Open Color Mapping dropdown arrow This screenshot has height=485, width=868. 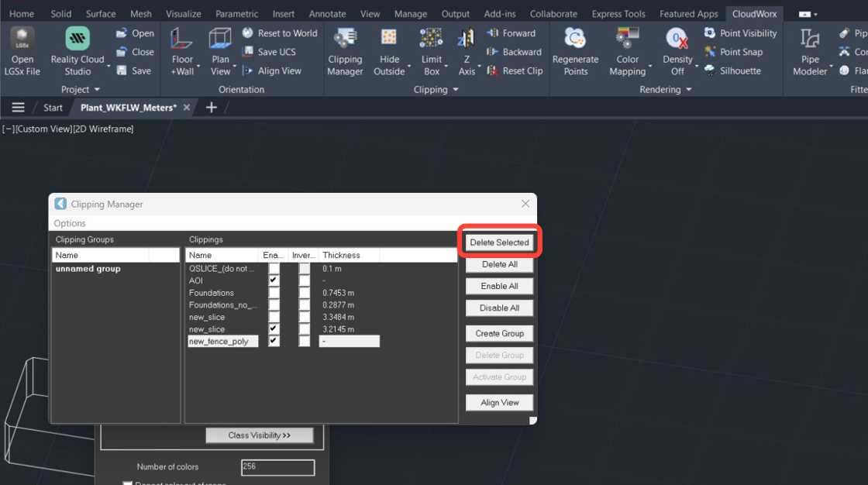650,67
